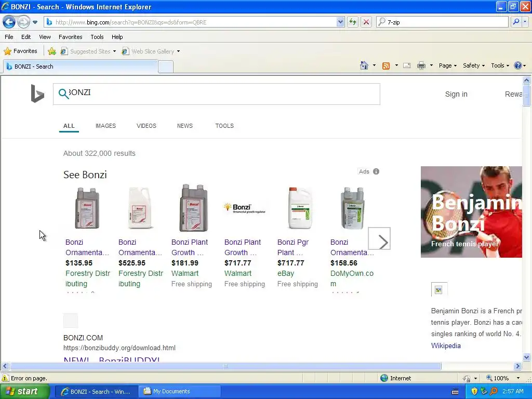The width and height of the screenshot is (532, 399).
Task: Open the File menu
Action: [x=9, y=37]
